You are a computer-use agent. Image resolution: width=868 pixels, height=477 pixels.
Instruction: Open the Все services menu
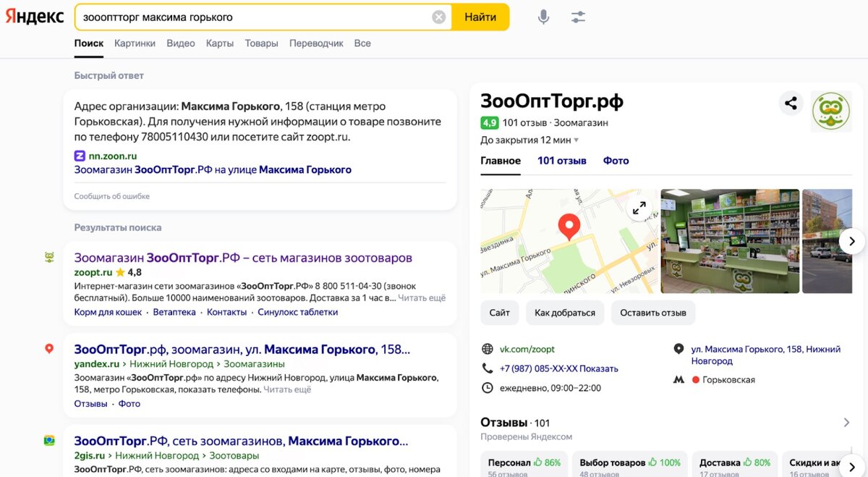pyautogui.click(x=362, y=43)
